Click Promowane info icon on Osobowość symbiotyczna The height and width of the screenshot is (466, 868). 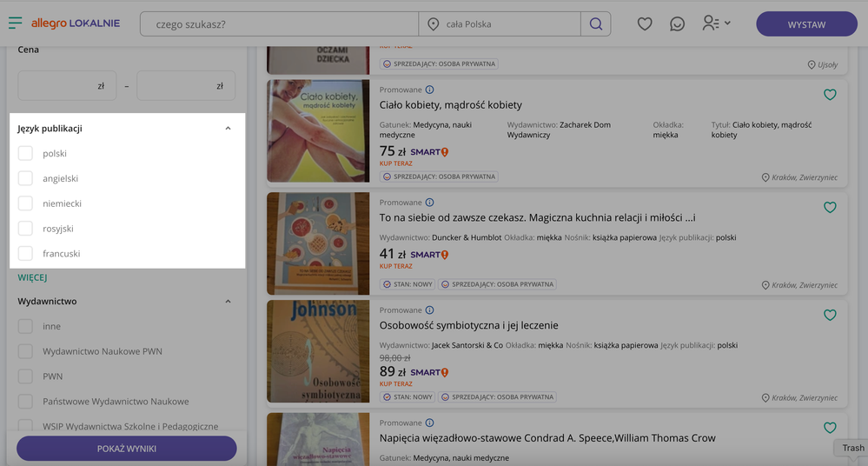click(x=429, y=310)
